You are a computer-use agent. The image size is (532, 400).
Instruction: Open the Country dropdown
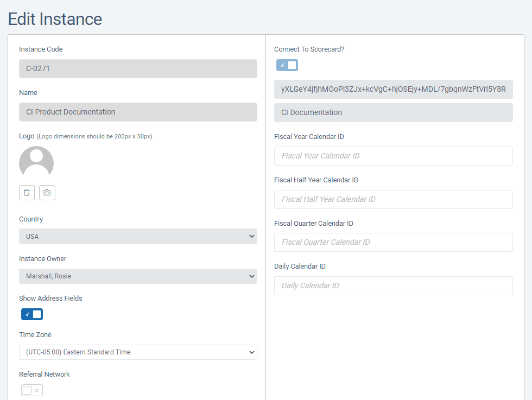point(138,237)
